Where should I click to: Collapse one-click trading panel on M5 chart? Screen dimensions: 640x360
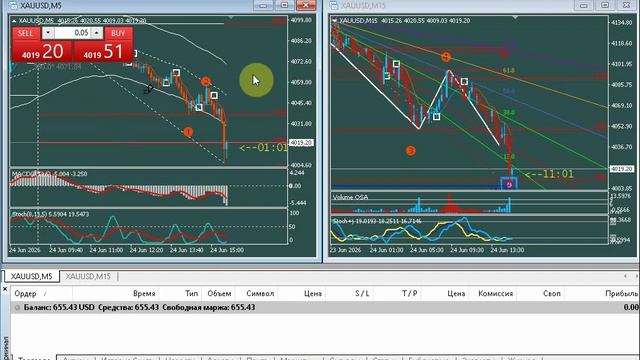(x=14, y=20)
